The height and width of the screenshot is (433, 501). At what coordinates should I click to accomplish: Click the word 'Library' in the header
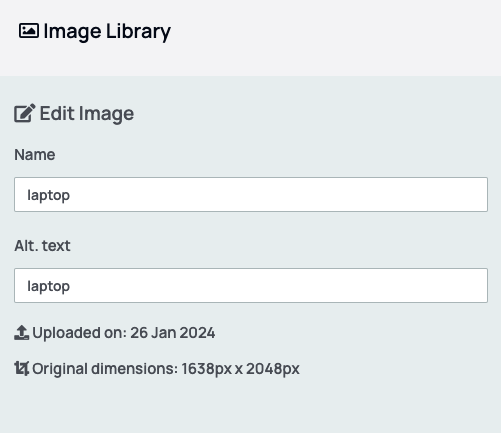pyautogui.click(x=138, y=32)
